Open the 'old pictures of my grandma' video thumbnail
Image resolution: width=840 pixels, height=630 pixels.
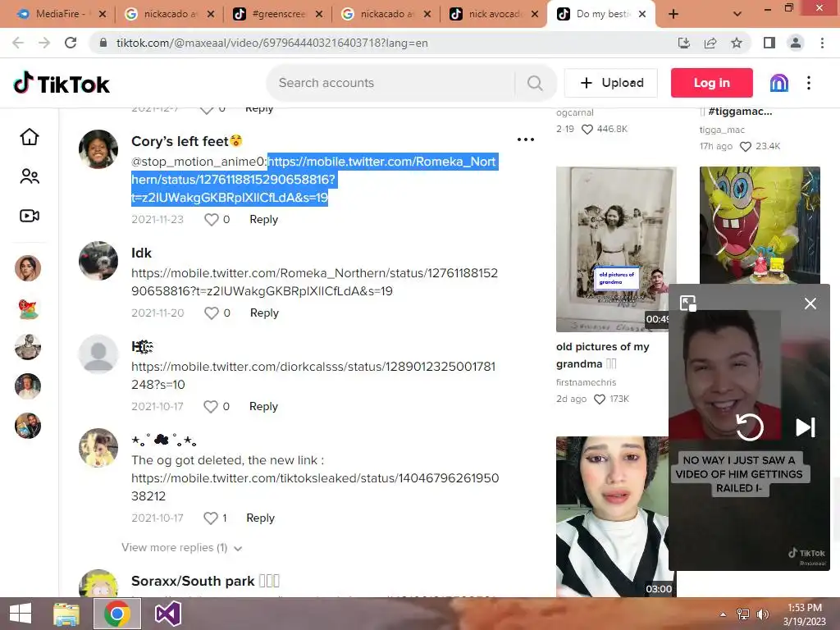[616, 249]
